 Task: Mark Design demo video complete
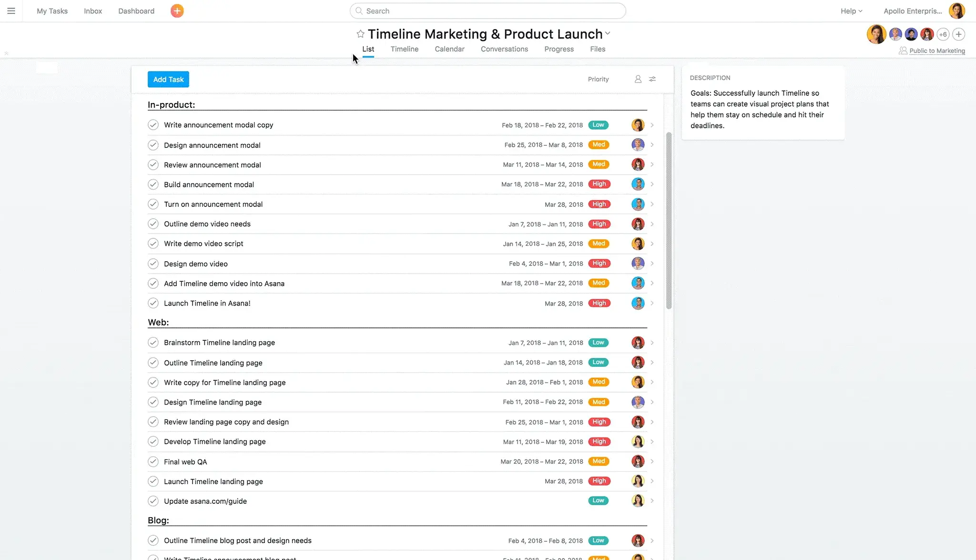[153, 264]
